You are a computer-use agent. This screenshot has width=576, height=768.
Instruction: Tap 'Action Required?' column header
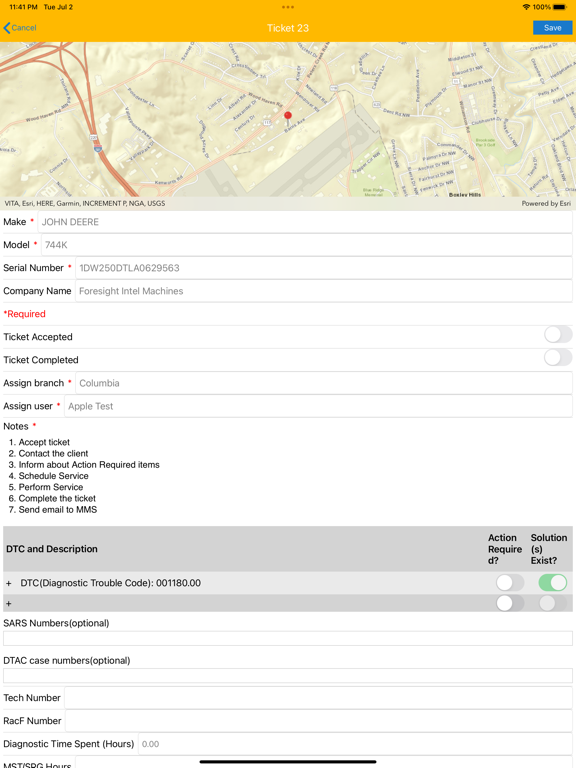pyautogui.click(x=505, y=549)
